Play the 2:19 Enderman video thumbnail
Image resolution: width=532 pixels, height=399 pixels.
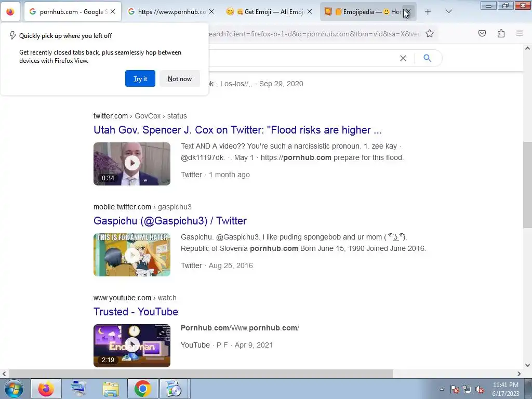pos(132,345)
